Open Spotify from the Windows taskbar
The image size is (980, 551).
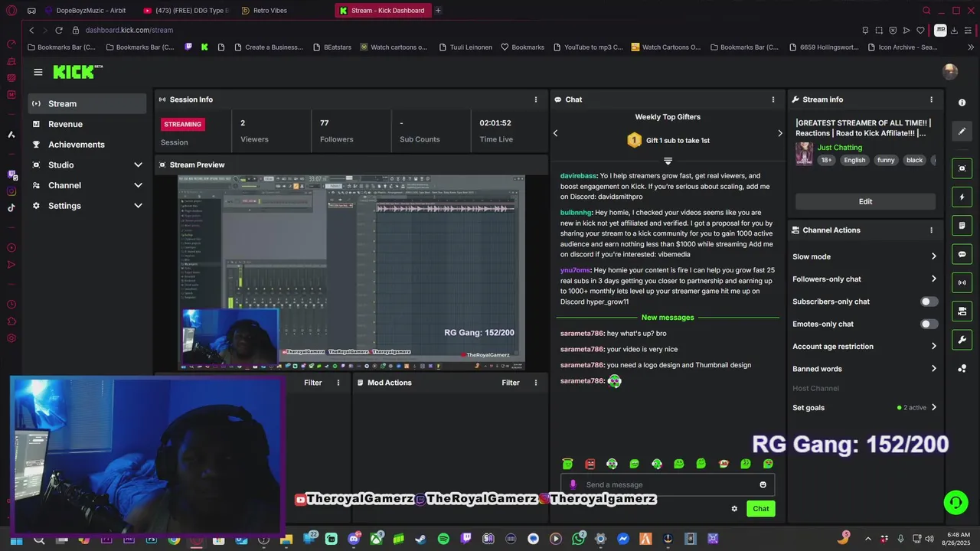443,540
